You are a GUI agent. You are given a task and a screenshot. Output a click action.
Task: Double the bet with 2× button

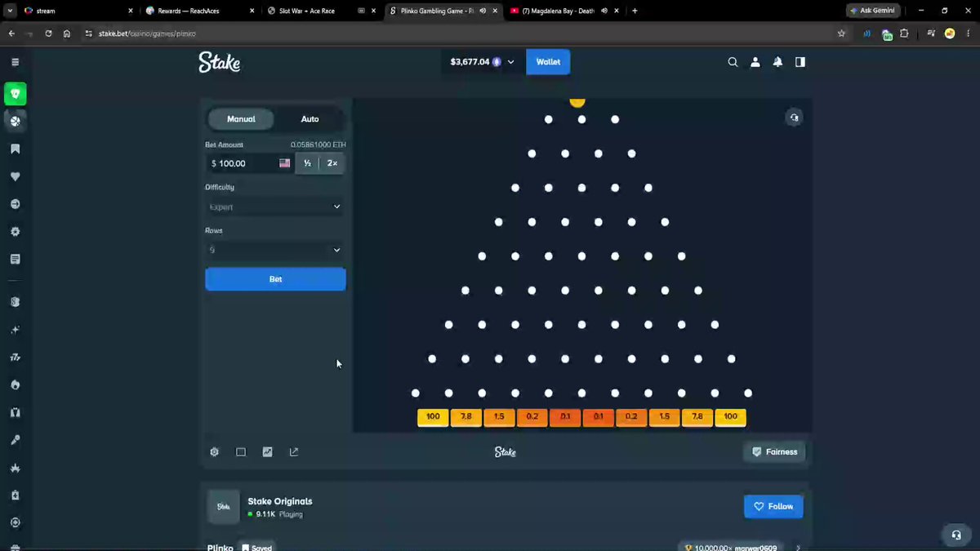tap(332, 163)
